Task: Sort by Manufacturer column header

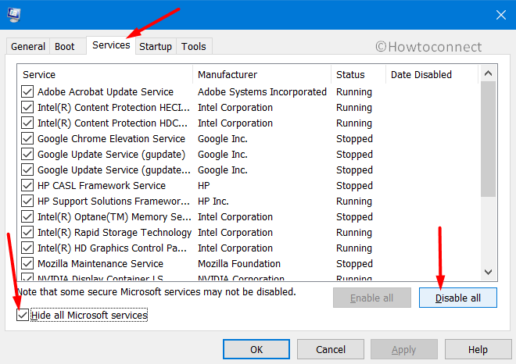Action: click(262, 74)
